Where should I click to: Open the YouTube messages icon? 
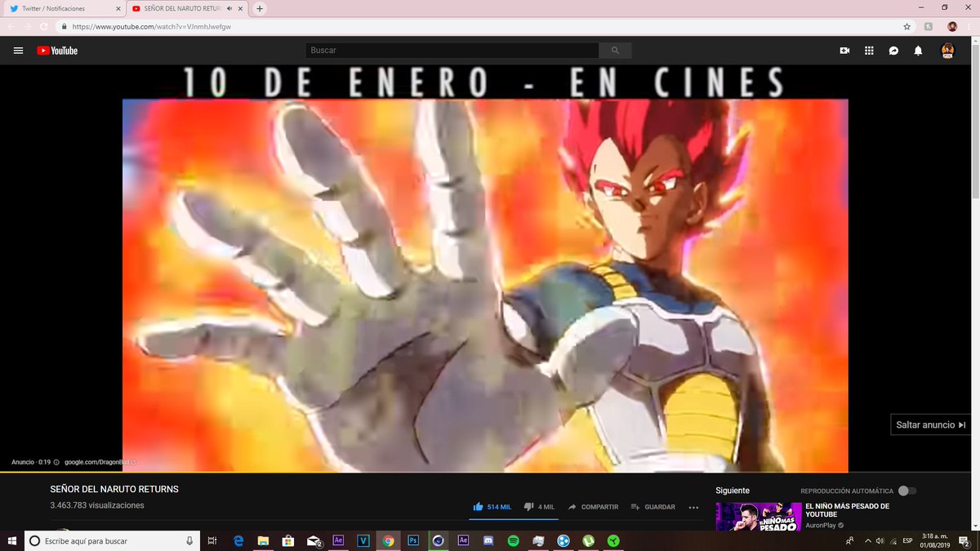click(894, 51)
